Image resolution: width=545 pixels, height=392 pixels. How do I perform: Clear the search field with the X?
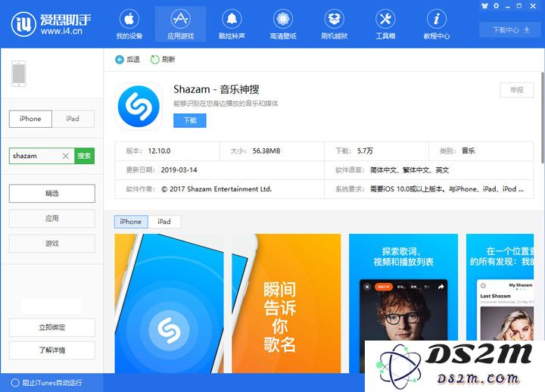pyautogui.click(x=65, y=156)
